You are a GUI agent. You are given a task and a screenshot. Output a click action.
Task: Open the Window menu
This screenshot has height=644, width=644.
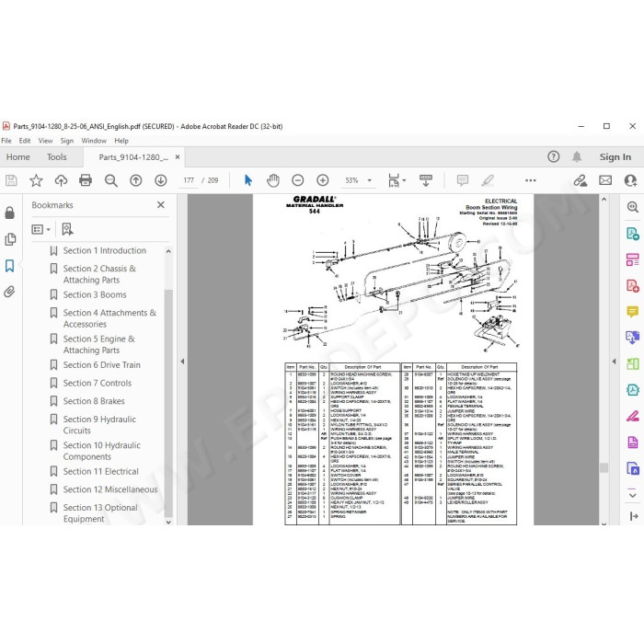[94, 141]
